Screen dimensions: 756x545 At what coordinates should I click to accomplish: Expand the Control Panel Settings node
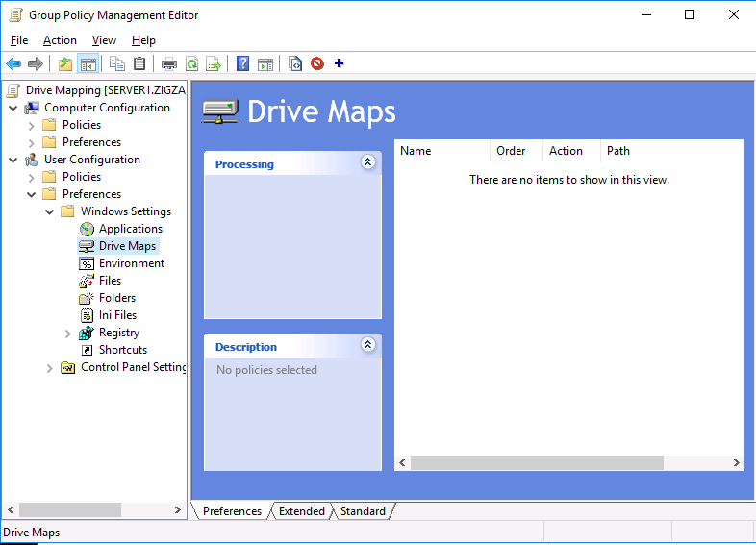50,369
